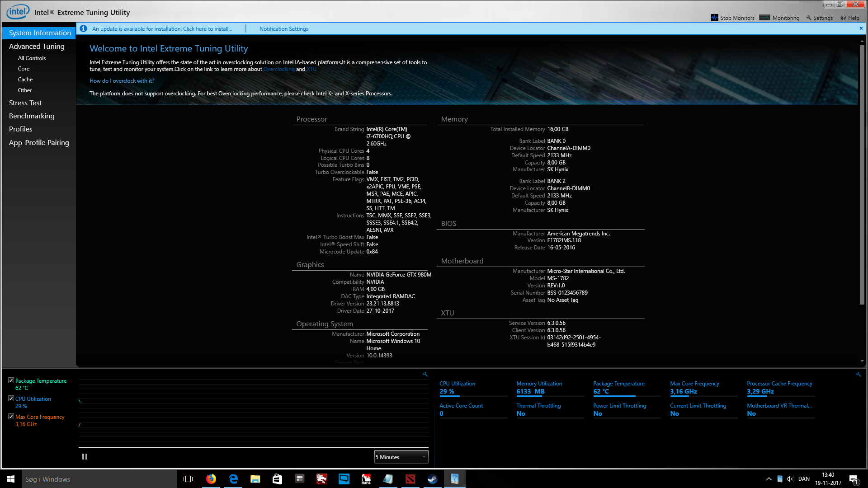The image size is (868, 488).
Task: Open Steam from the taskbar
Action: (433, 479)
